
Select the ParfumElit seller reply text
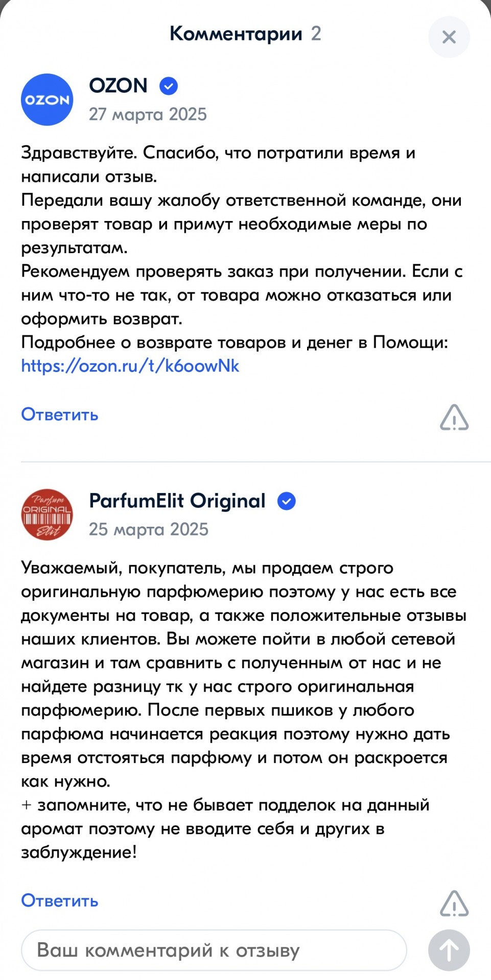(244, 710)
